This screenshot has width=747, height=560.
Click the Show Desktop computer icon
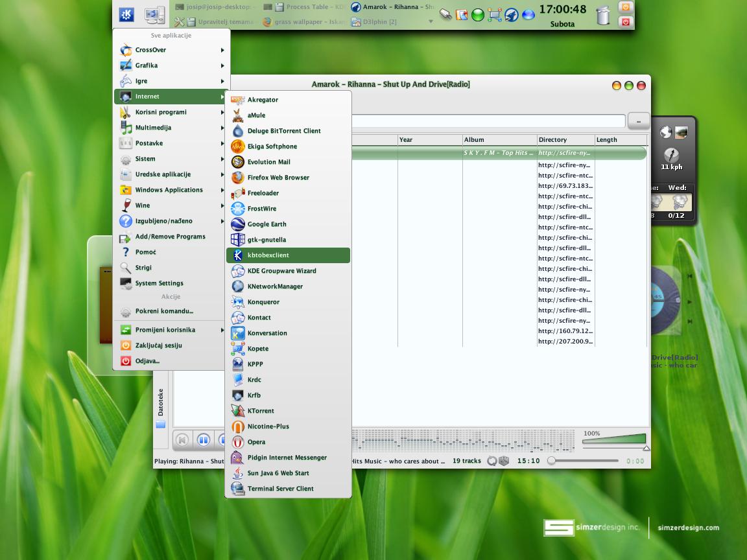(155, 15)
